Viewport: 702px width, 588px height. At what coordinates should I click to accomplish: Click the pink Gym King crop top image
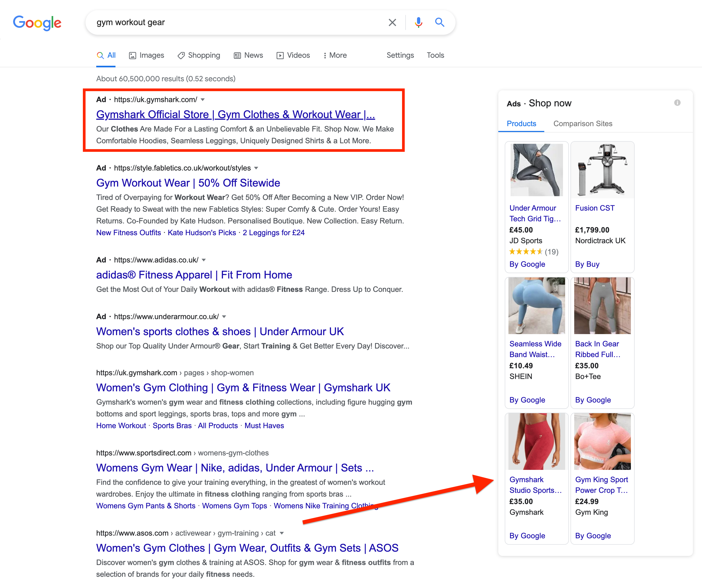(x=603, y=442)
